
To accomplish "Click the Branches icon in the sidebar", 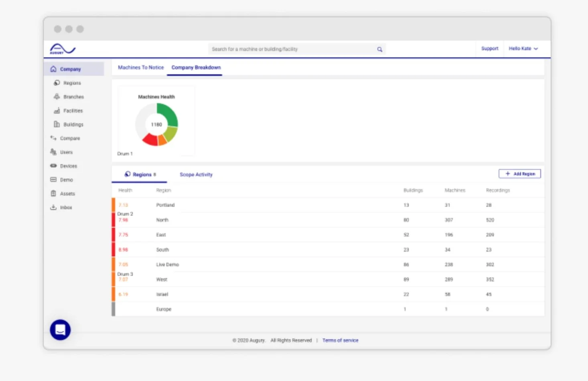I will [x=57, y=97].
